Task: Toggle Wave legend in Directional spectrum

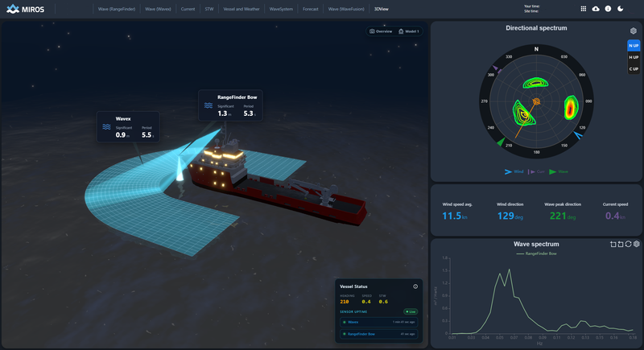Action: coord(559,171)
